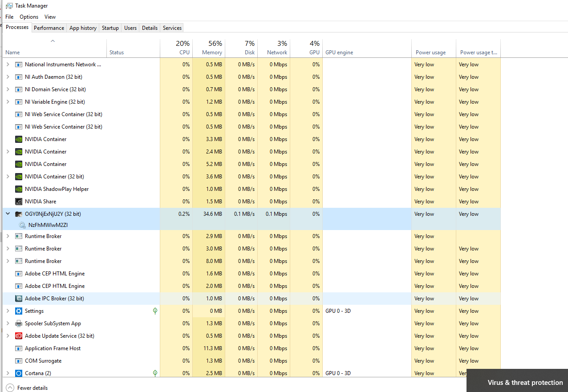Select the Processes tab
This screenshot has height=392, width=568.
(17, 27)
